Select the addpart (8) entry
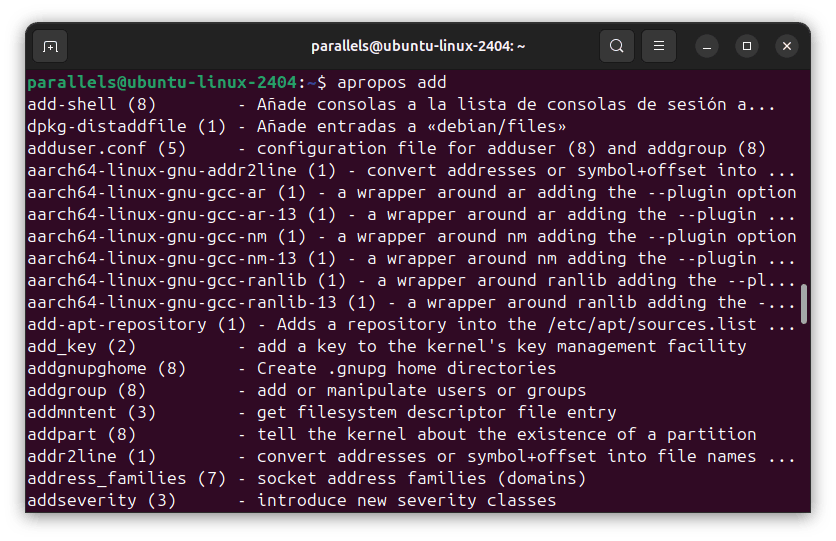The width and height of the screenshot is (836, 541). (x=392, y=434)
